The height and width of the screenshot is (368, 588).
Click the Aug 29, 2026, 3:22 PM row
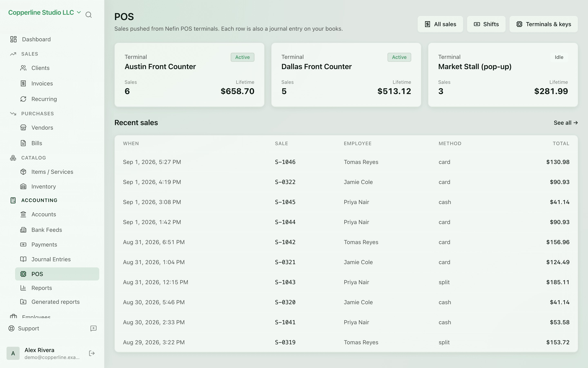point(346,342)
